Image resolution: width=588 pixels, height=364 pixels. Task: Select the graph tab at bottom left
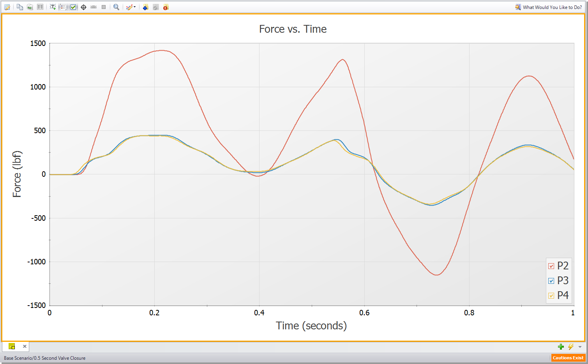[11, 346]
